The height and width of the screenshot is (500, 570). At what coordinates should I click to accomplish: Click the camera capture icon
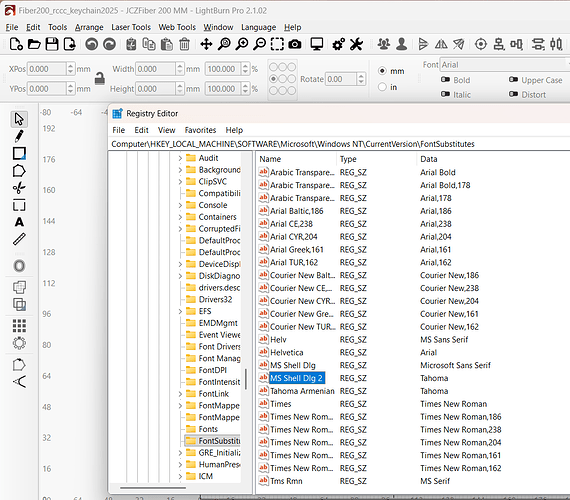[295, 44]
